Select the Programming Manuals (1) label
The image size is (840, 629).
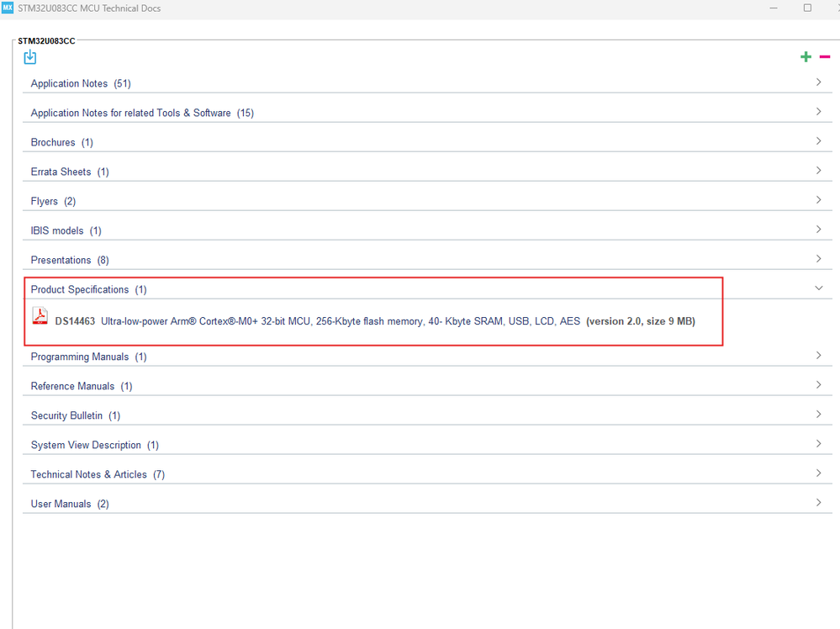click(x=89, y=357)
